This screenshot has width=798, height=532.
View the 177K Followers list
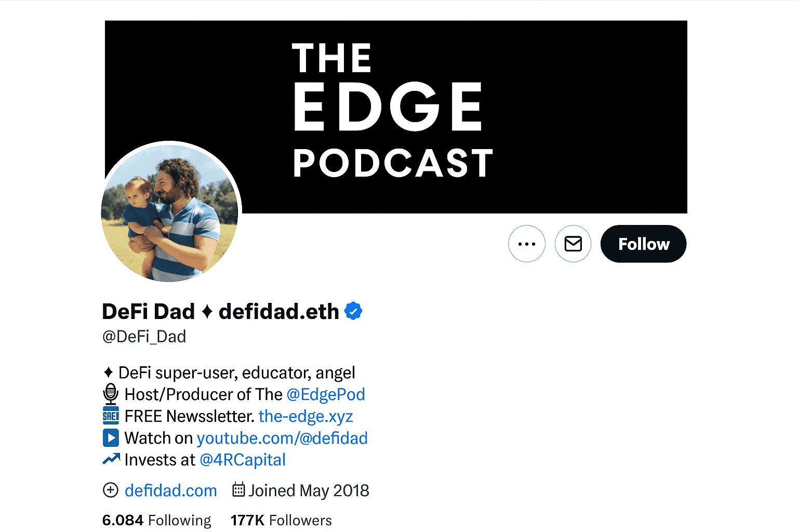[281, 520]
